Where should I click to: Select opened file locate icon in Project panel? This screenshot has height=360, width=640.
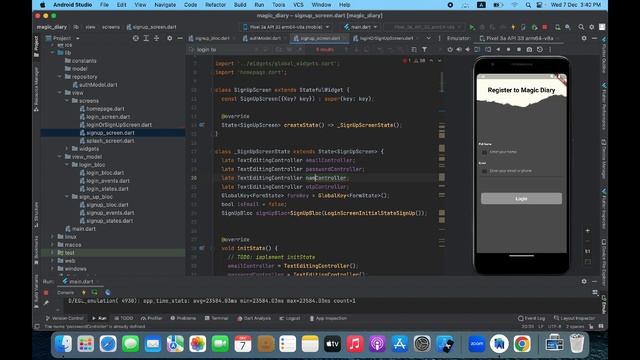[x=136, y=38]
